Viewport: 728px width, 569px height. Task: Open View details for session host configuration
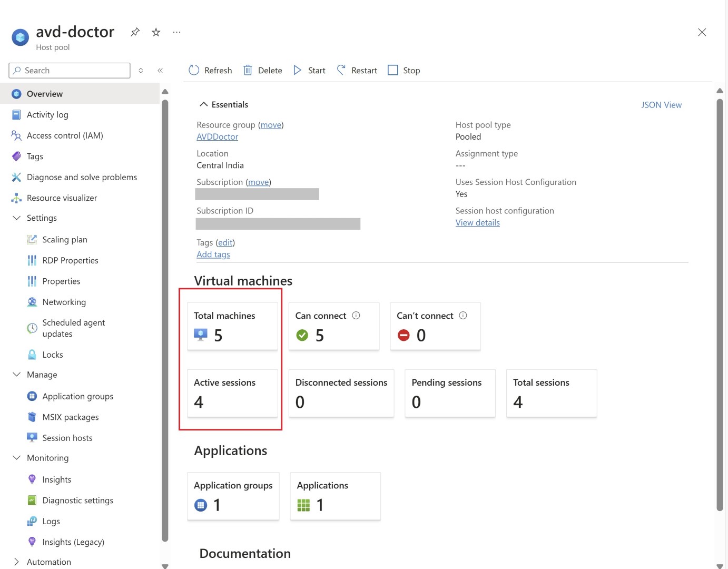click(478, 222)
